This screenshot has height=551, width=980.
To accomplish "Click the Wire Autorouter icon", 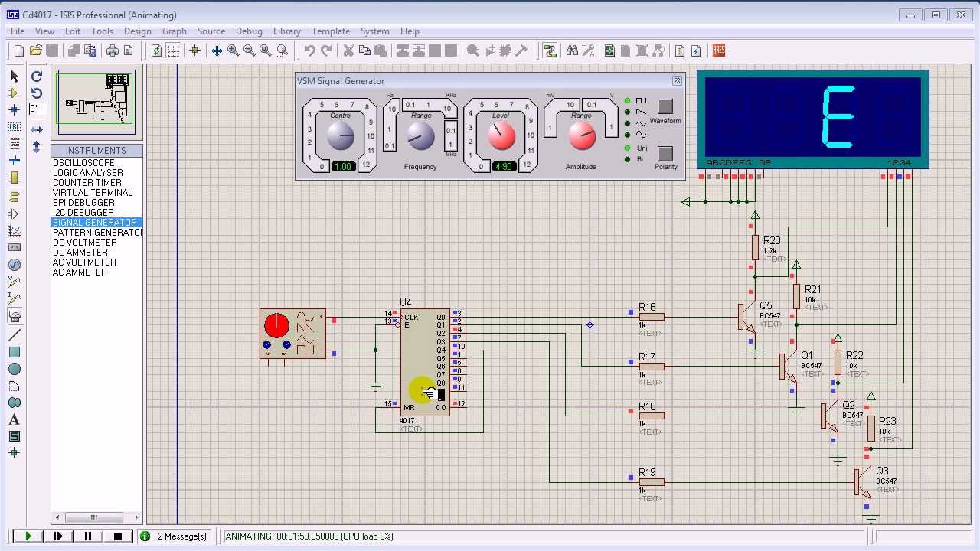I will click(x=549, y=51).
